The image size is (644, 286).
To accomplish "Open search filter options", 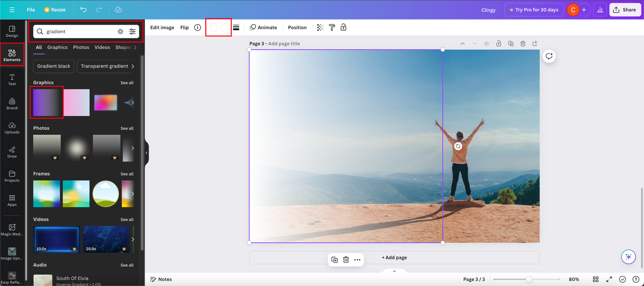I will pos(132,31).
